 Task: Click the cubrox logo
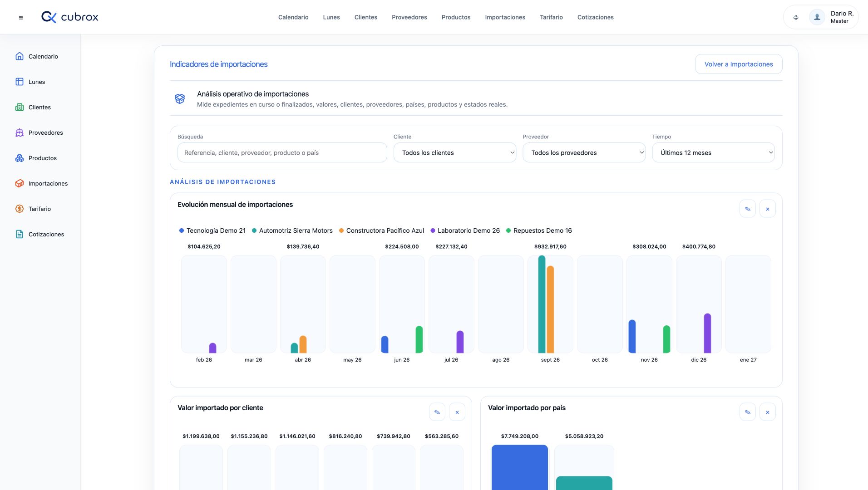coord(70,17)
